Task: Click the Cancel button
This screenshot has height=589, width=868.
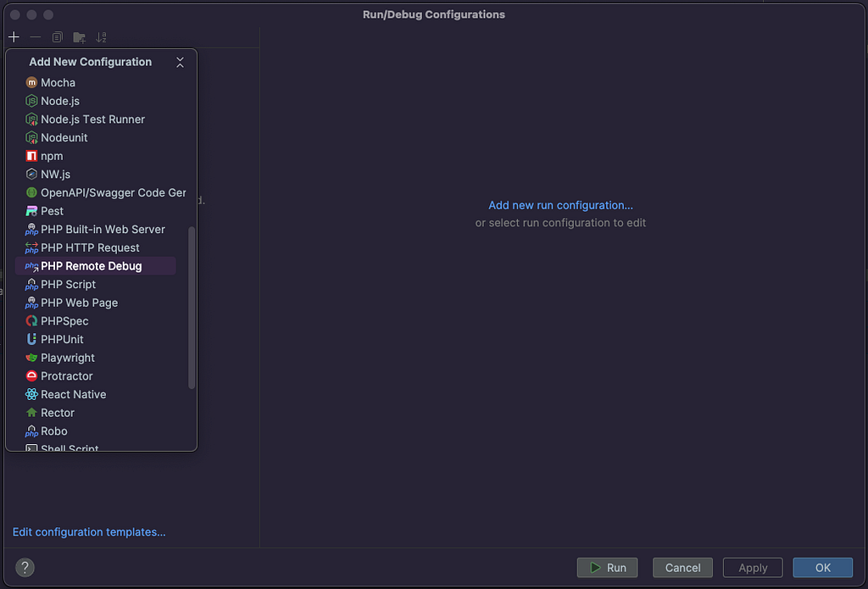Action: 682,568
